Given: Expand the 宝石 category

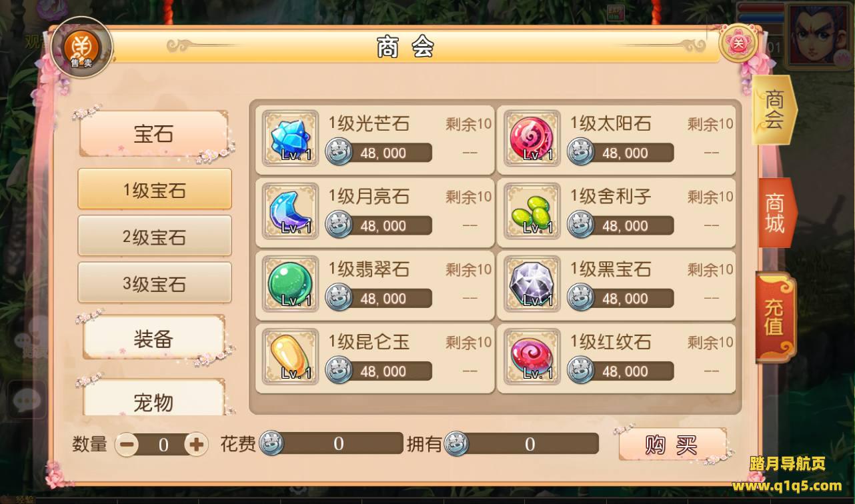Looking at the screenshot, I should coord(154,134).
